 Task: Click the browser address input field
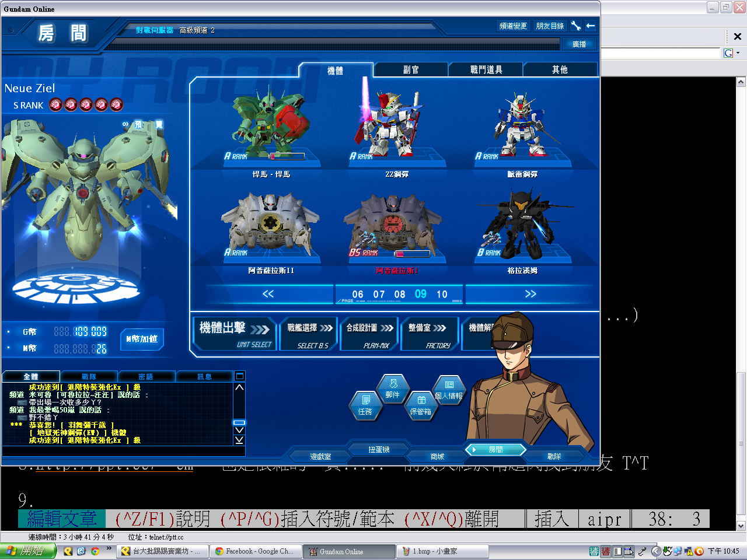pos(661,53)
